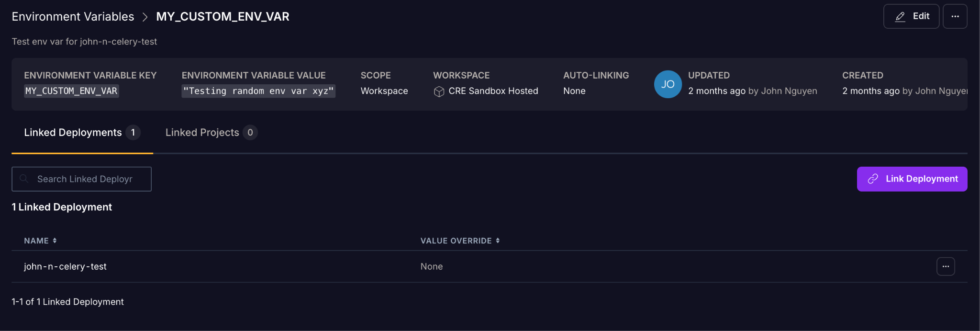Go back to Environment Variables breadcrumb
Image resolution: width=980 pixels, height=331 pixels.
pos(73,17)
